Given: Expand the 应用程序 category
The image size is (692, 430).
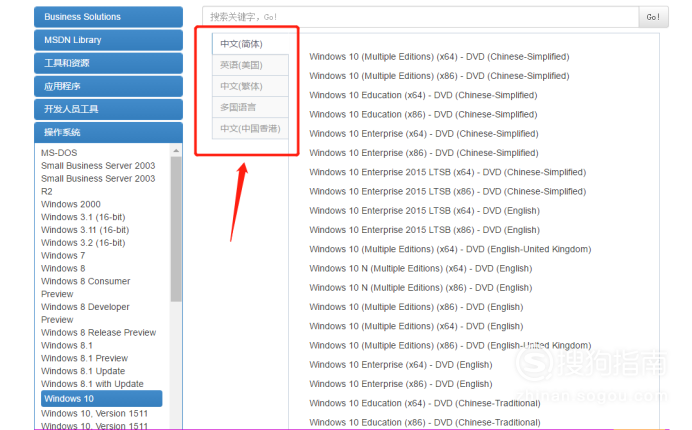Looking at the screenshot, I should tap(108, 86).
